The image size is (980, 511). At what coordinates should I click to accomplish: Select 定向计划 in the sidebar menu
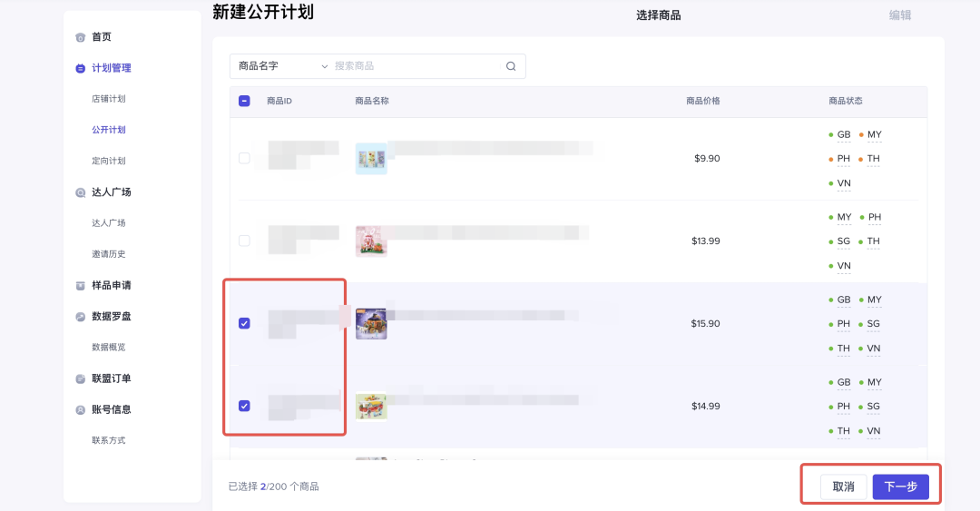coord(109,161)
